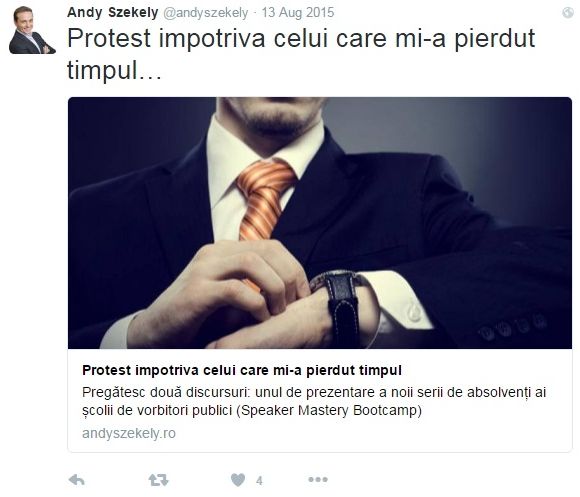
Task: Open the andyszekely.ro domain link
Action: pos(129,433)
